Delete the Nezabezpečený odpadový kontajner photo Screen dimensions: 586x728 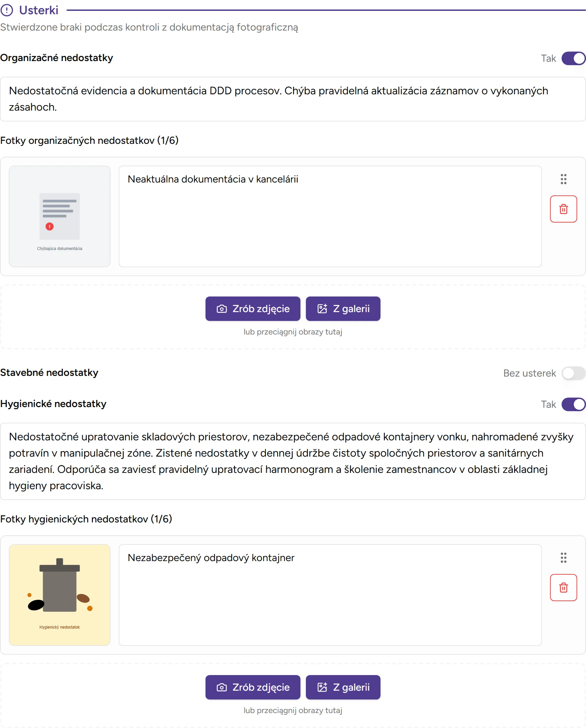(x=563, y=588)
